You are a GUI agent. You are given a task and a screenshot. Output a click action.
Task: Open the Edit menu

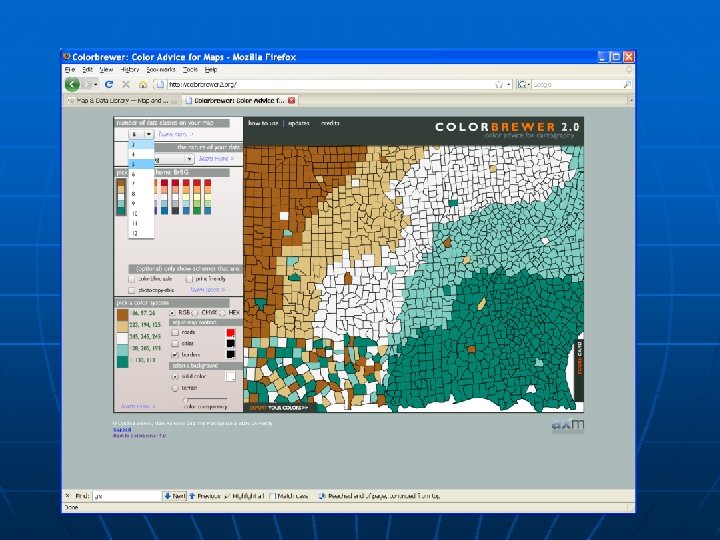[88, 70]
